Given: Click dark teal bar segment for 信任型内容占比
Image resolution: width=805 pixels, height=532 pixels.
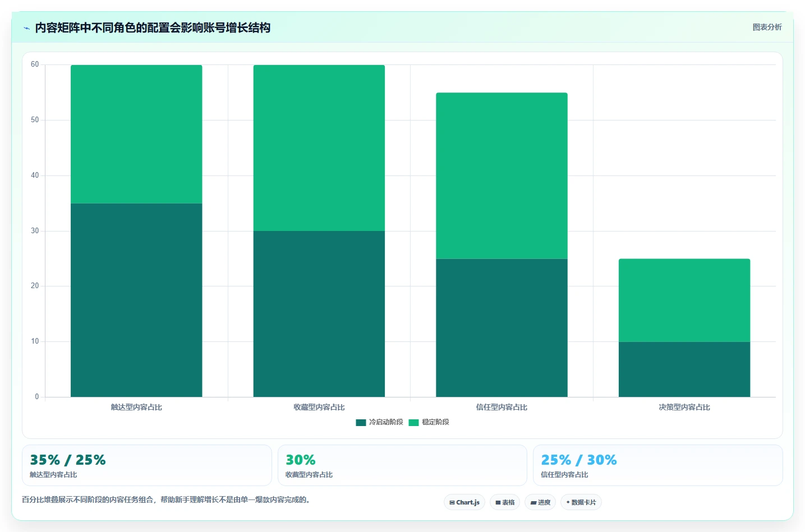Looking at the screenshot, I should (502, 328).
